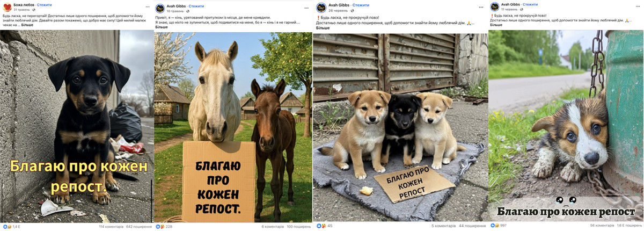
Task: Open three-dots menu on three puppies post
Action: (x=481, y=8)
